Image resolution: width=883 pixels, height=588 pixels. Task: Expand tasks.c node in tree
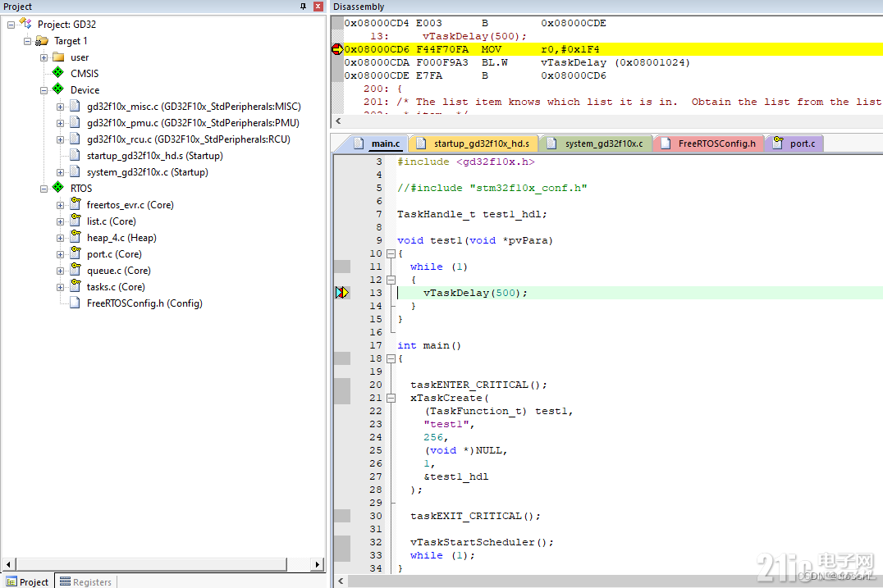pos(60,287)
